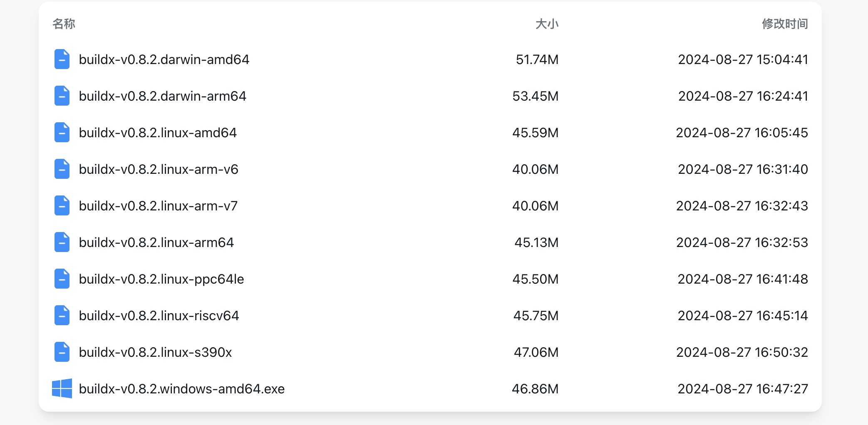868x425 pixels.
Task: Open the buildx-v0.8.2.linux-s390x file link
Action: (156, 352)
